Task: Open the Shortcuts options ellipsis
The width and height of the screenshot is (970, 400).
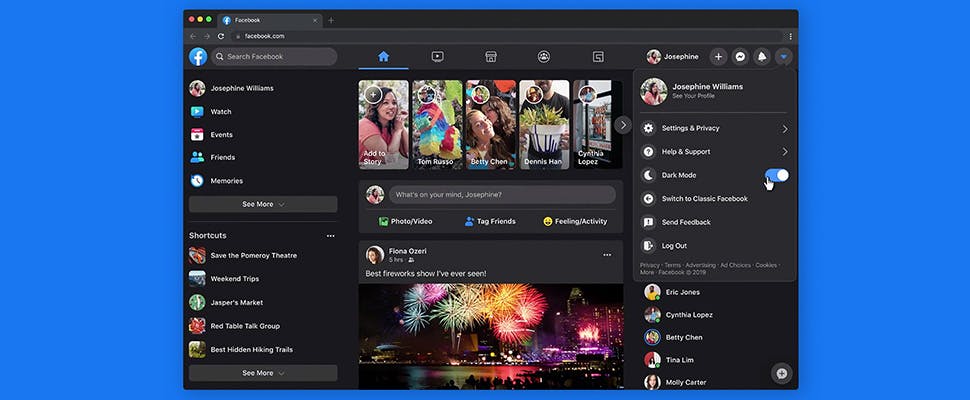Action: coord(330,236)
